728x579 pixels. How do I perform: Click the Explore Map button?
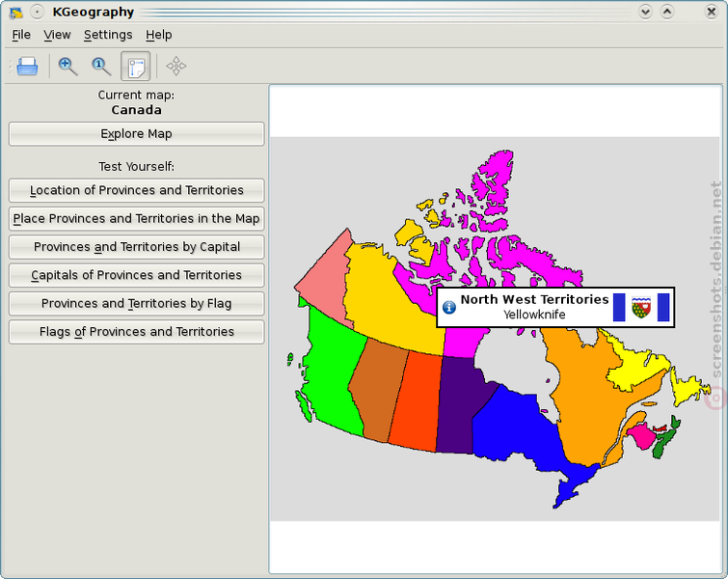pyautogui.click(x=137, y=134)
